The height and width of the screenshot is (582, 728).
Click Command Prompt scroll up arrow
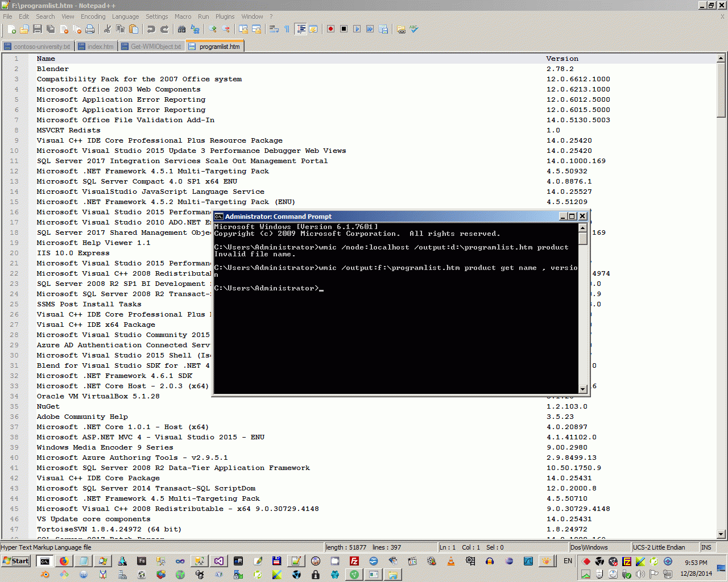pos(582,227)
